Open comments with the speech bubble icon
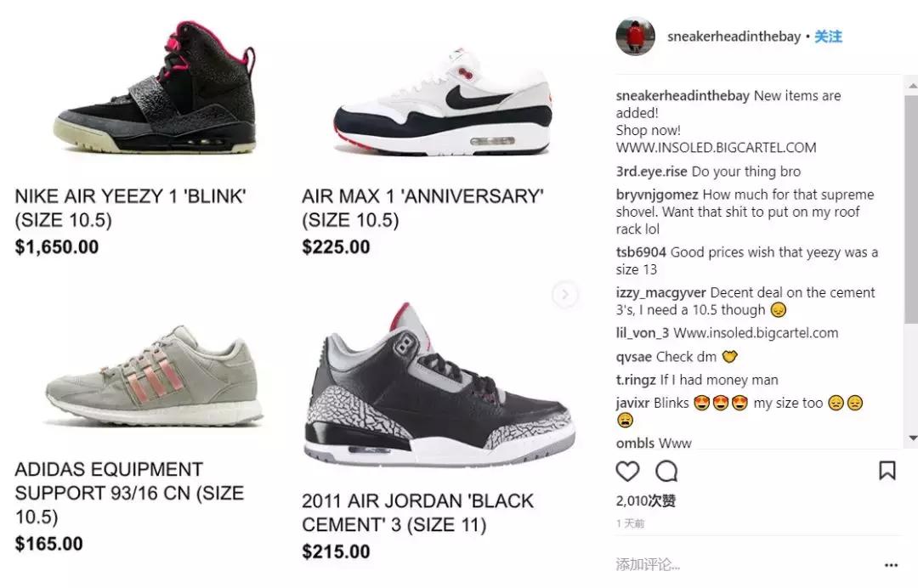Viewport: 918px width, 588px height. point(666,471)
